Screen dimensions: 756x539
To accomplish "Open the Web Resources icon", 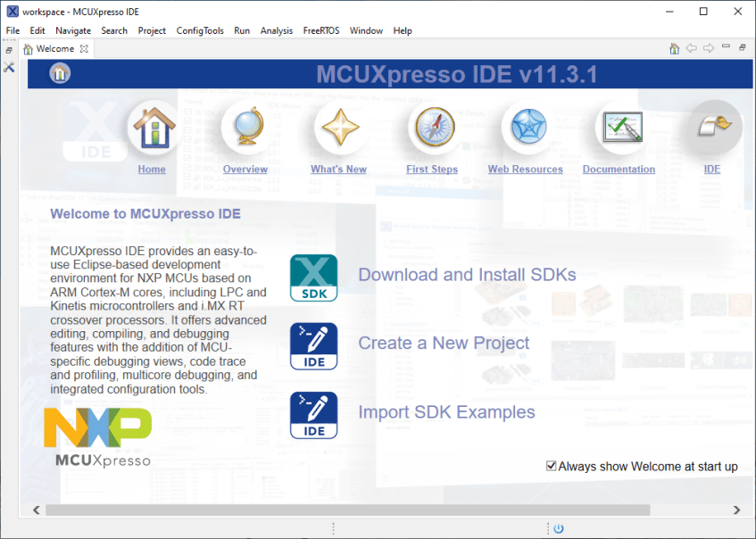I will [x=526, y=128].
